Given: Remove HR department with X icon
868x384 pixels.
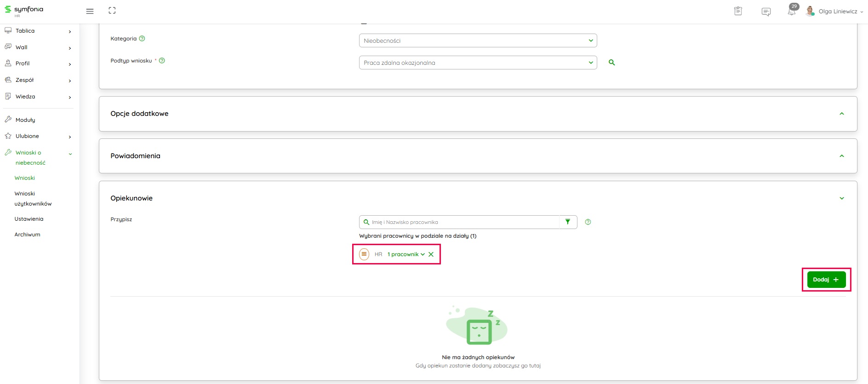Looking at the screenshot, I should 431,254.
